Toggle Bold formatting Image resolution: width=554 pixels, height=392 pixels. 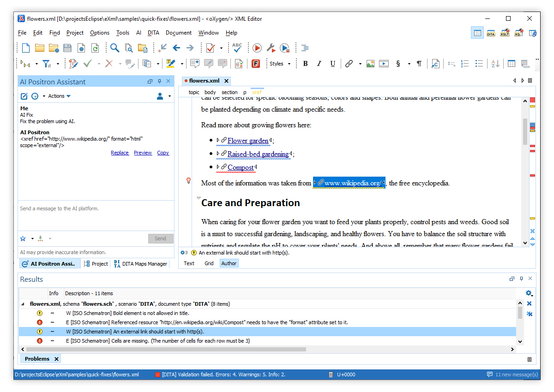[x=305, y=64]
